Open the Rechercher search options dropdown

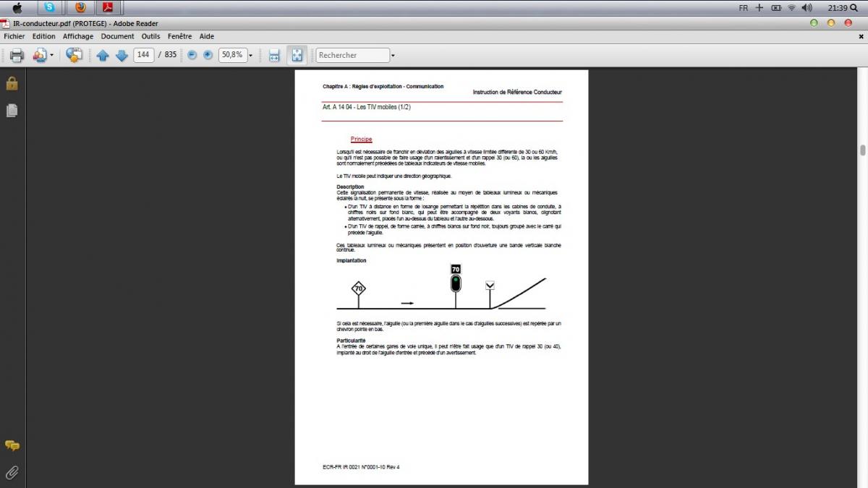pos(393,55)
